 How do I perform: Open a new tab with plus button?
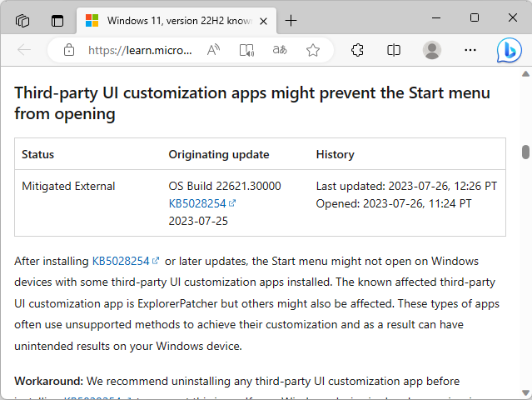tap(291, 21)
